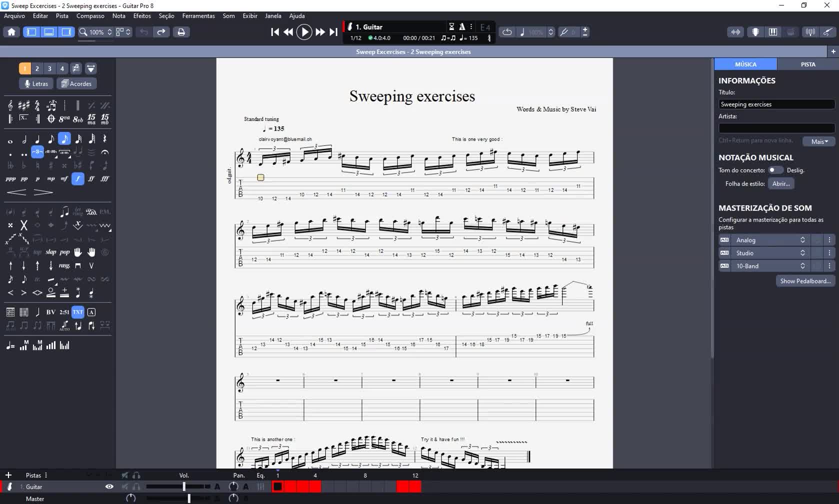Open Pistas options menu
839x504 pixels.
[x=46, y=475]
